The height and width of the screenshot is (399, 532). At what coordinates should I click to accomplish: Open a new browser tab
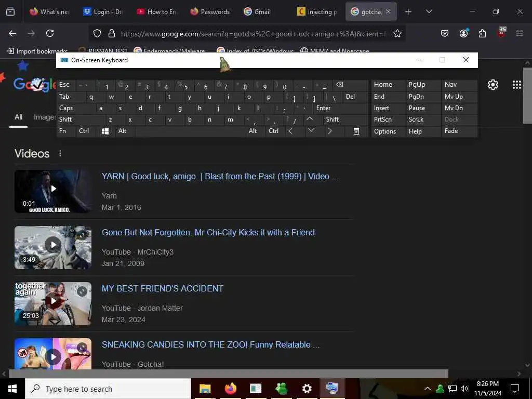pos(408,11)
